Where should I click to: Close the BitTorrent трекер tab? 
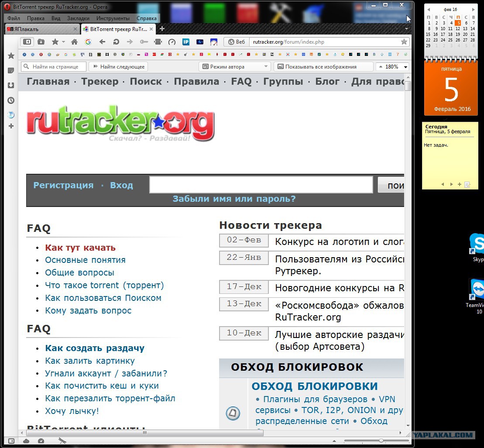[x=151, y=29]
